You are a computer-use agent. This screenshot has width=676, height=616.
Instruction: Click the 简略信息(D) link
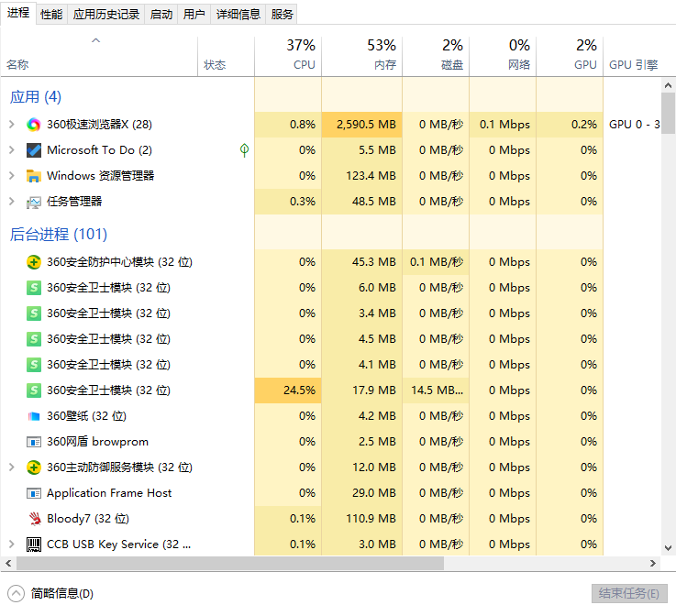click(x=62, y=594)
